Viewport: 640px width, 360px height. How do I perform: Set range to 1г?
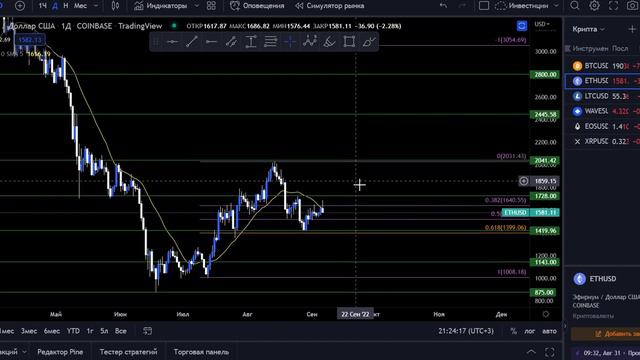tap(90, 331)
